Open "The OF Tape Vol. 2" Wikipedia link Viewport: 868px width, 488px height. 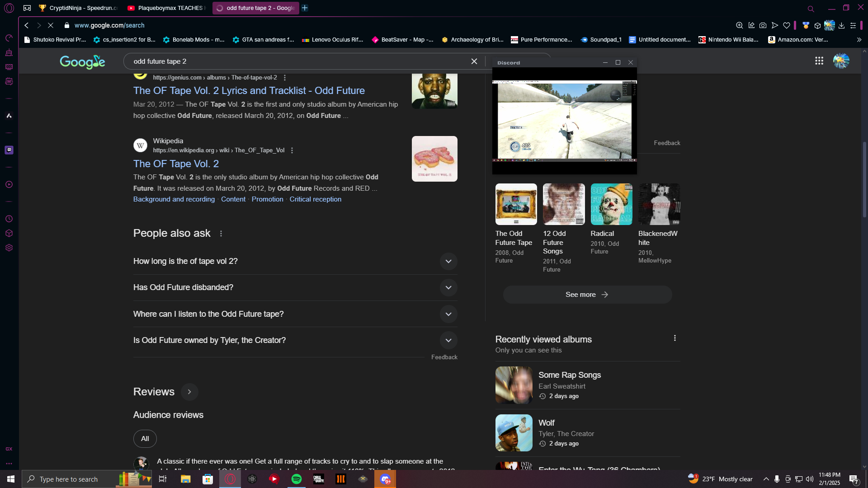point(176,164)
